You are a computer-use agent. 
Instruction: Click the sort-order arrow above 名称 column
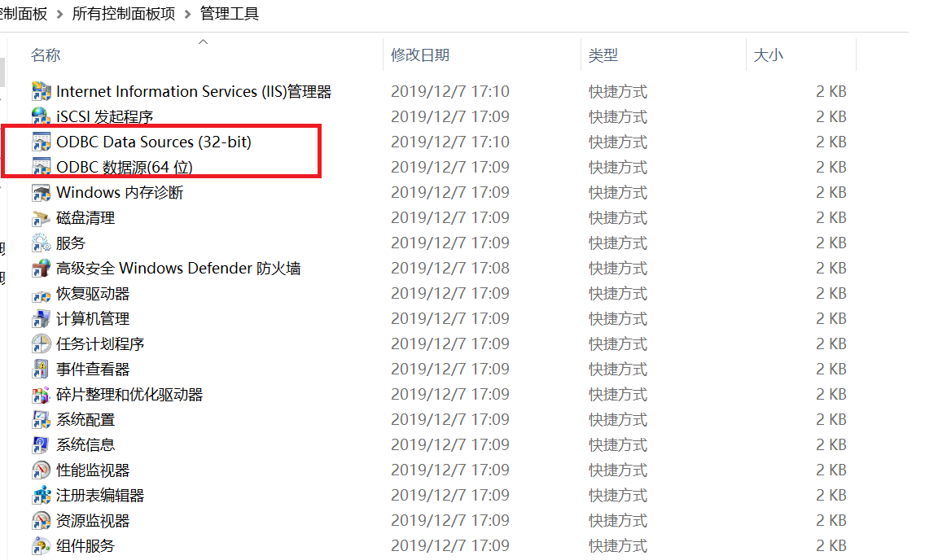pos(204,42)
